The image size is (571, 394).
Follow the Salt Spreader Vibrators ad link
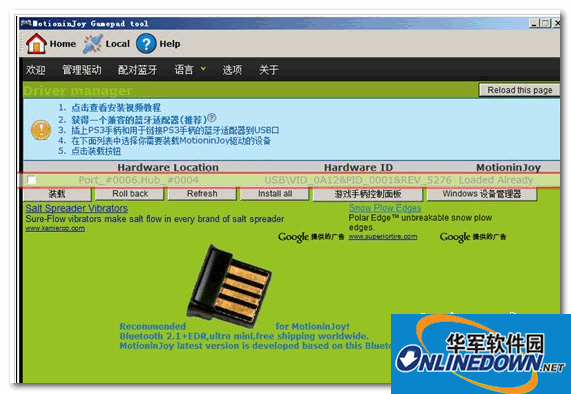(76, 208)
